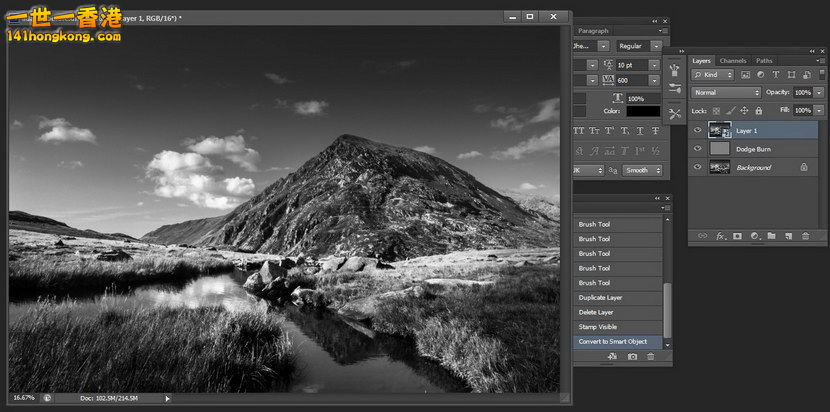
Task: Apply Subscript text style
Action: (x=625, y=131)
